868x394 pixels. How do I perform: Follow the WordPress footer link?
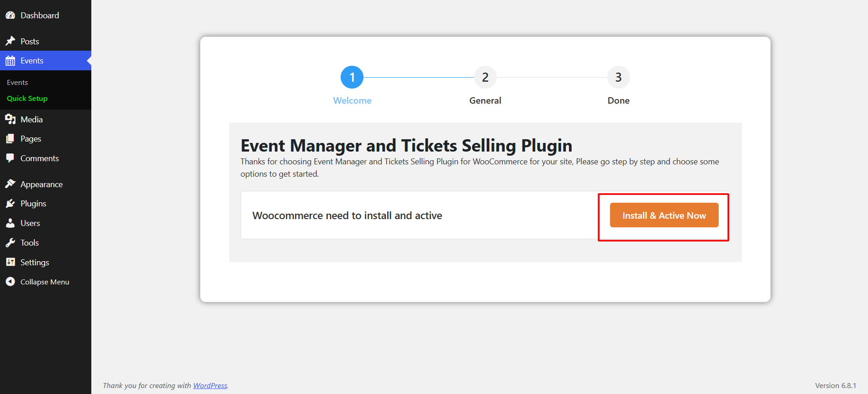click(x=210, y=386)
